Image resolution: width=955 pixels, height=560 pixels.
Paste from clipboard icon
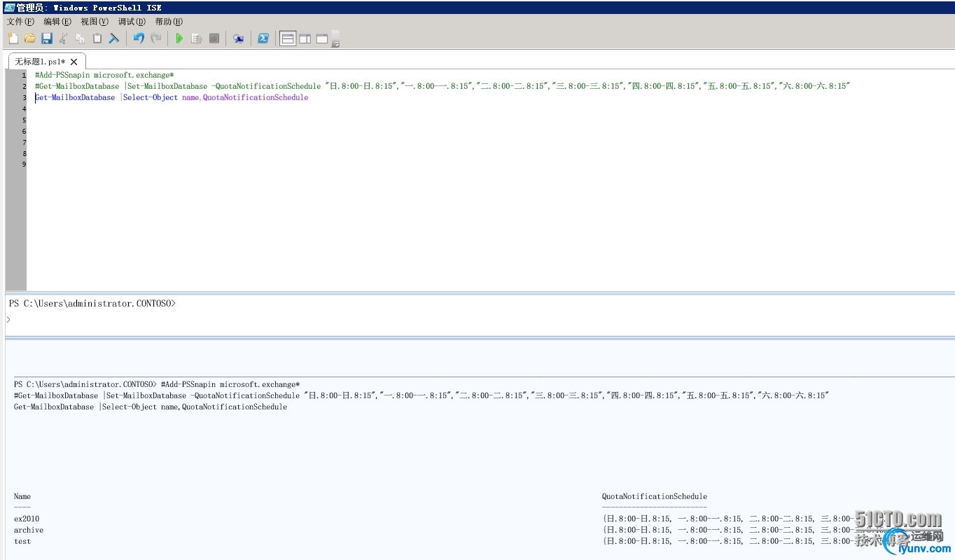click(97, 38)
